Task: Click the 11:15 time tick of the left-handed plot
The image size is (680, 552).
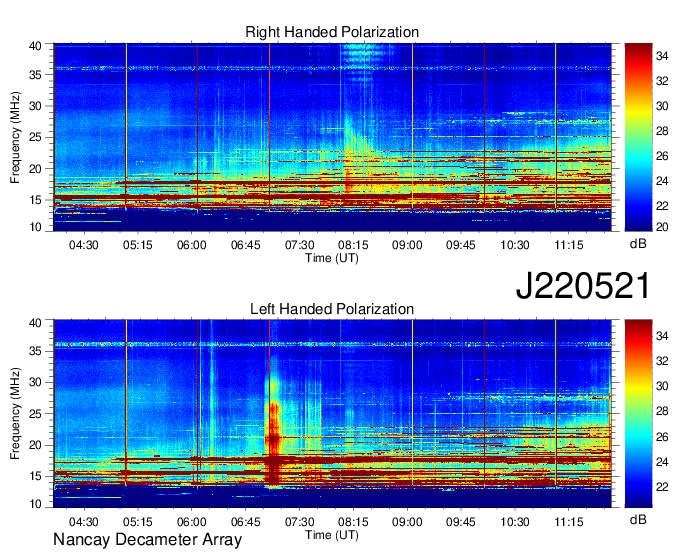Action: click(569, 522)
